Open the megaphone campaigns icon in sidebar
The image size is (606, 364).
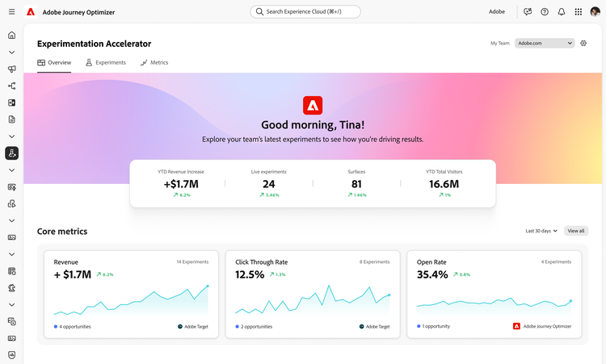point(11,69)
